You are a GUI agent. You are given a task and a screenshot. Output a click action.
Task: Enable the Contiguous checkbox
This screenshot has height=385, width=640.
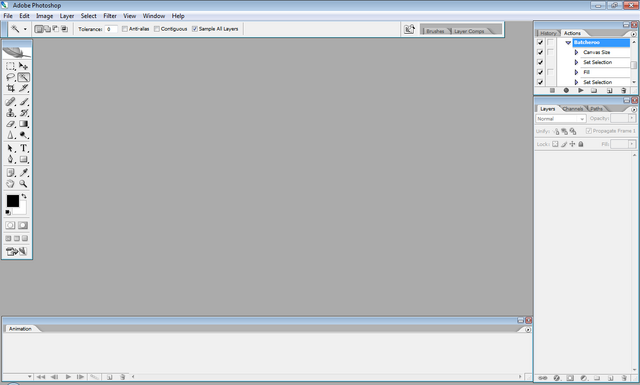point(157,29)
